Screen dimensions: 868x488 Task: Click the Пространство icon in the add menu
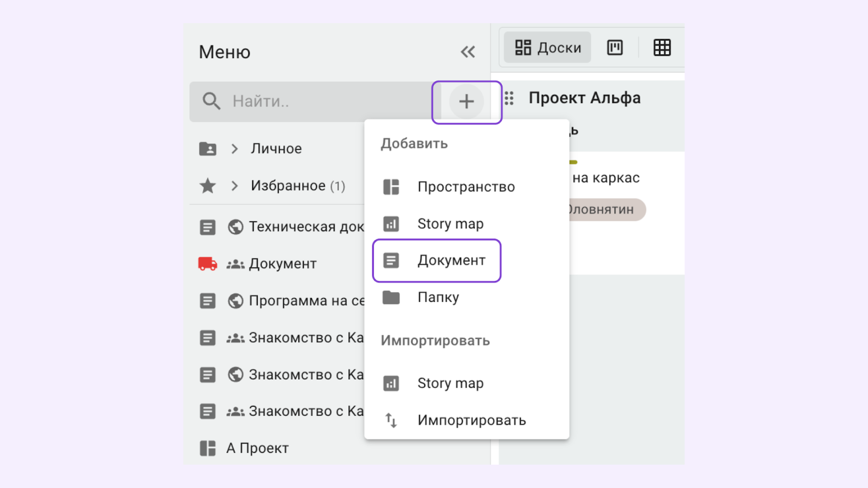pos(392,187)
